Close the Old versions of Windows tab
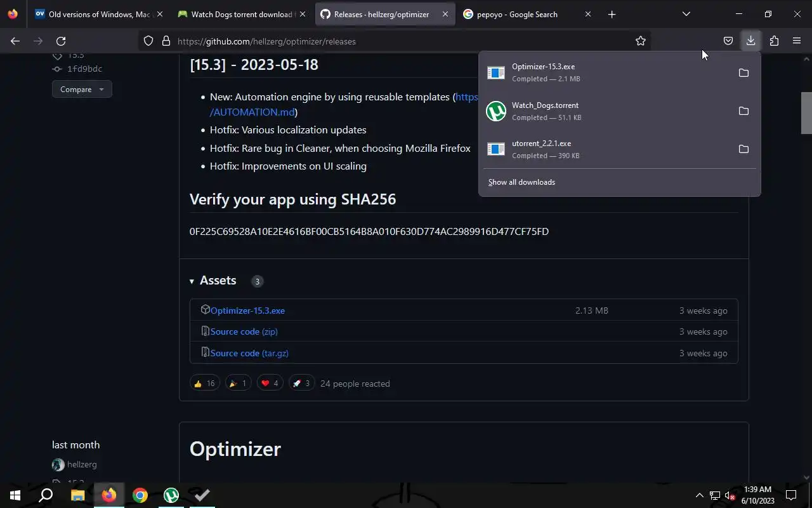Image resolution: width=812 pixels, height=508 pixels. pos(159,14)
